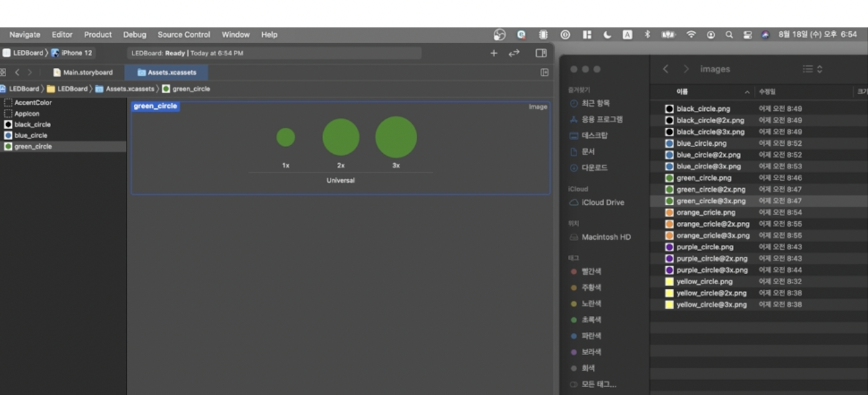Click Assets.xcassets in the breadcrumb
Screen dimensions: 868x395
click(125, 89)
